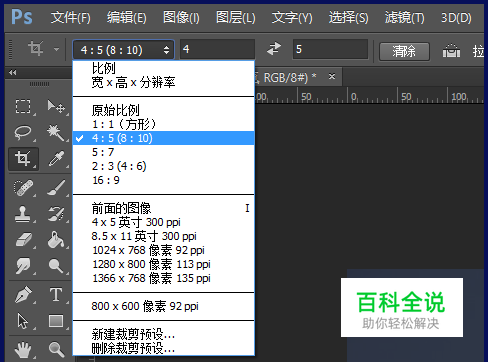The height and width of the screenshot is (362, 488).
Task: Choose 1366 x 768 像素 135 ppi preset
Action: tap(163, 278)
